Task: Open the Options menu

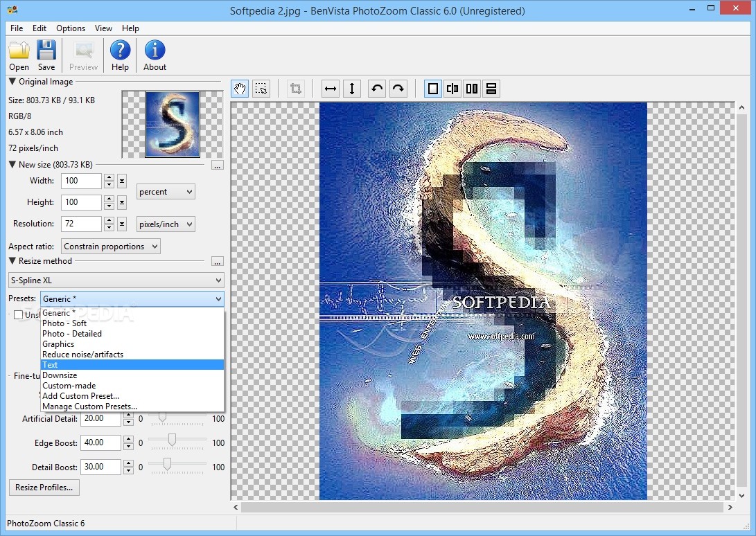Action: (71, 28)
